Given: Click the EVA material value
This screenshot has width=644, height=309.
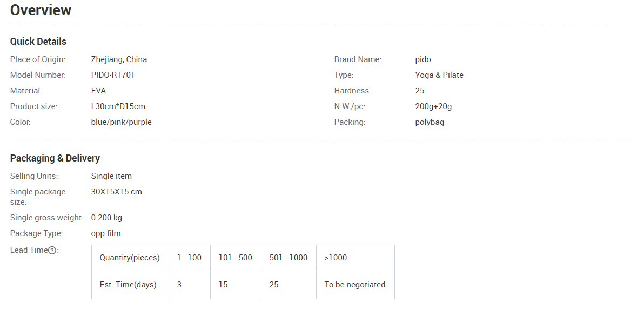Looking at the screenshot, I should pos(98,91).
